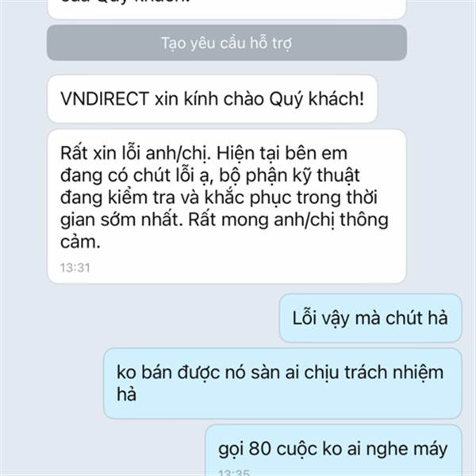
Task: Tap the word 'cảm.' ending the apology
Action: pyautogui.click(x=80, y=242)
